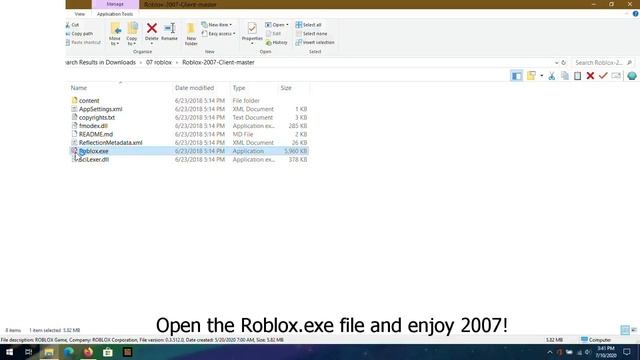Viewport: 640px width, 360px height.
Task: Open the Easy access dropdown
Action: [218, 33]
